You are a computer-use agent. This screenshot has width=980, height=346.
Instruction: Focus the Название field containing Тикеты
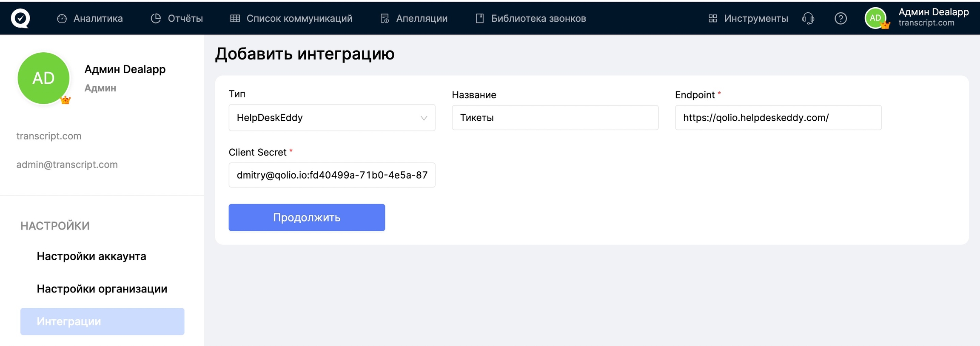(555, 118)
